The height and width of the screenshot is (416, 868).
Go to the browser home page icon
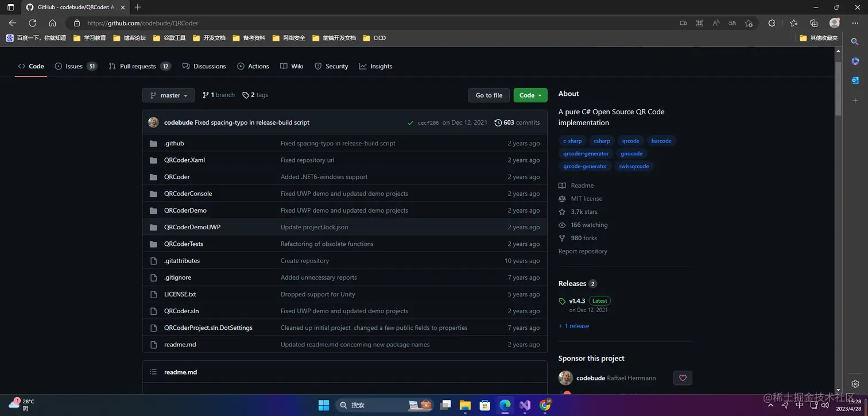pos(52,23)
